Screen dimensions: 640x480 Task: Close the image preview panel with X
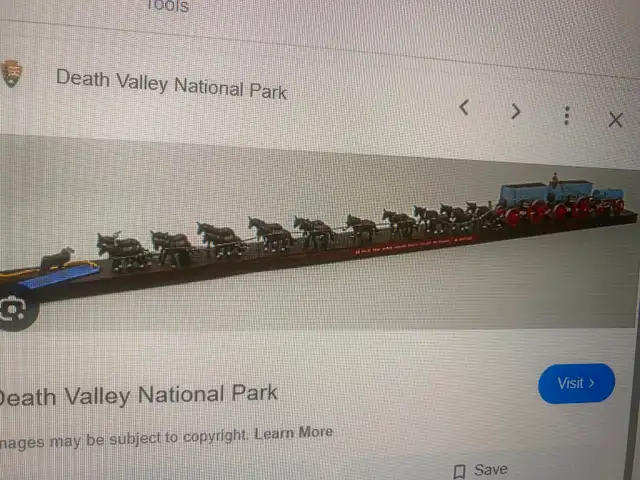pyautogui.click(x=616, y=120)
